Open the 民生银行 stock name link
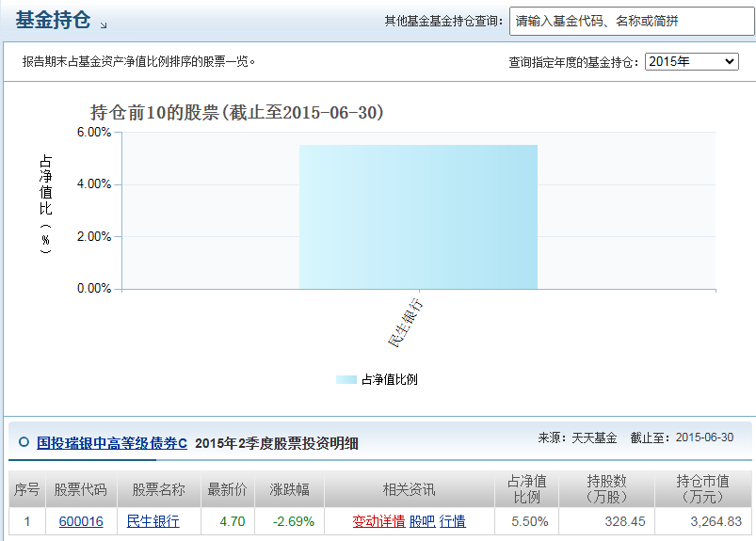Screen dimensions: 756x541 tap(153, 521)
